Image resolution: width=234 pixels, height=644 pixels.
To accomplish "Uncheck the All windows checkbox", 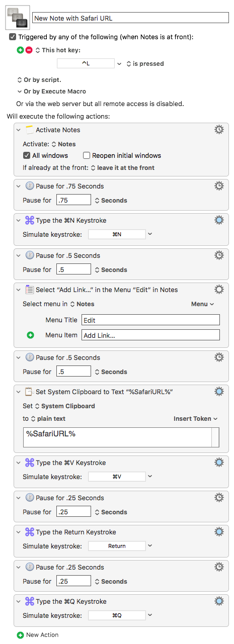I will [x=27, y=155].
